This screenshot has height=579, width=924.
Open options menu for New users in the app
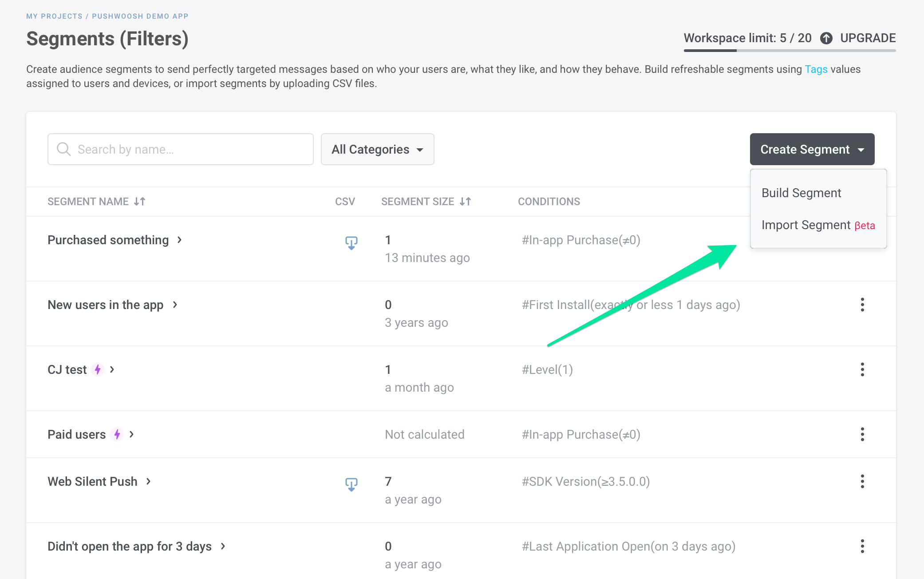862,305
